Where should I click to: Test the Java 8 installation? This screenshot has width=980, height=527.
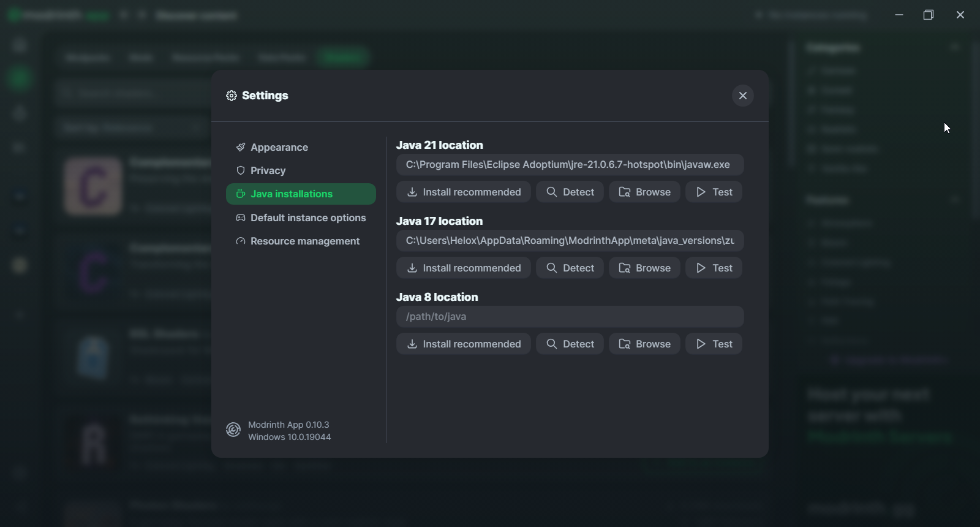(x=714, y=344)
